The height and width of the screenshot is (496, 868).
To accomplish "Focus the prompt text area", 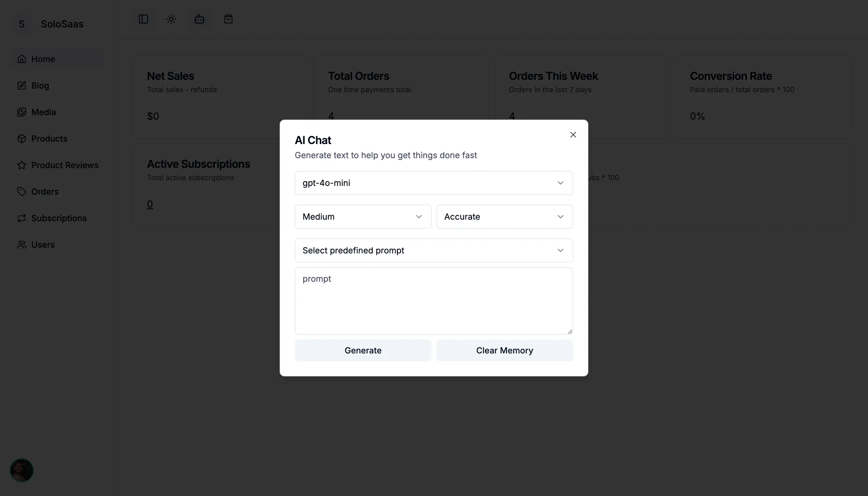I will (434, 301).
